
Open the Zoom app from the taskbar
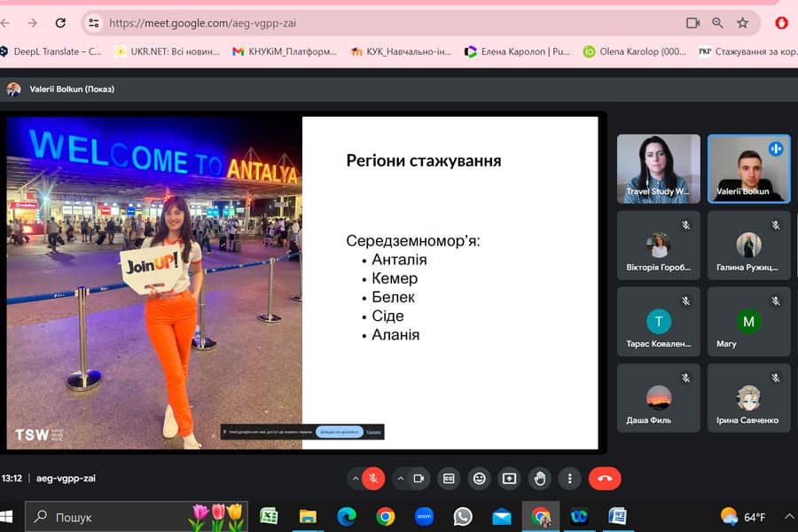tap(424, 516)
